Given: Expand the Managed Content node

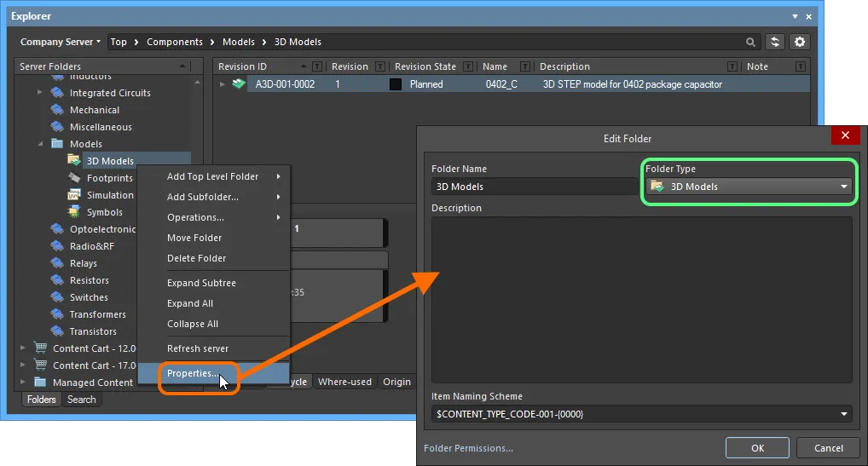Looking at the screenshot, I should click(x=23, y=382).
